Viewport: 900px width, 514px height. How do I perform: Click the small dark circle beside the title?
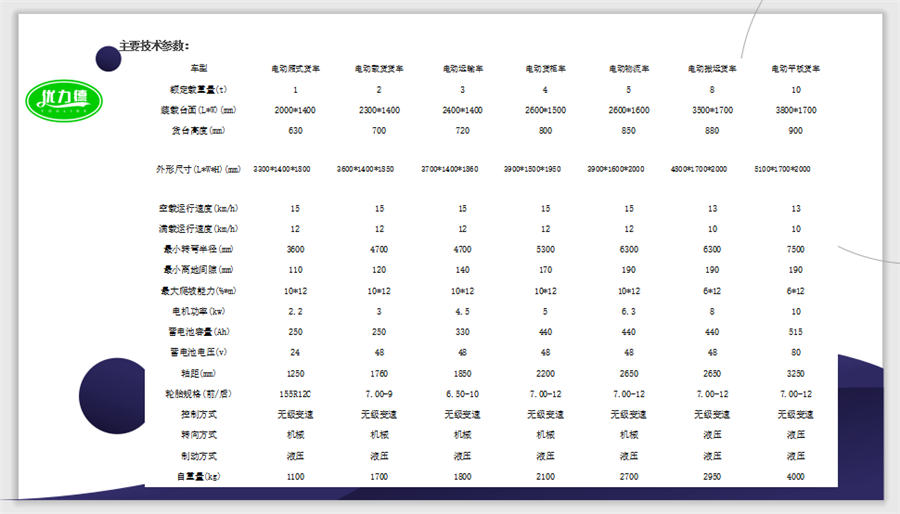[108, 58]
